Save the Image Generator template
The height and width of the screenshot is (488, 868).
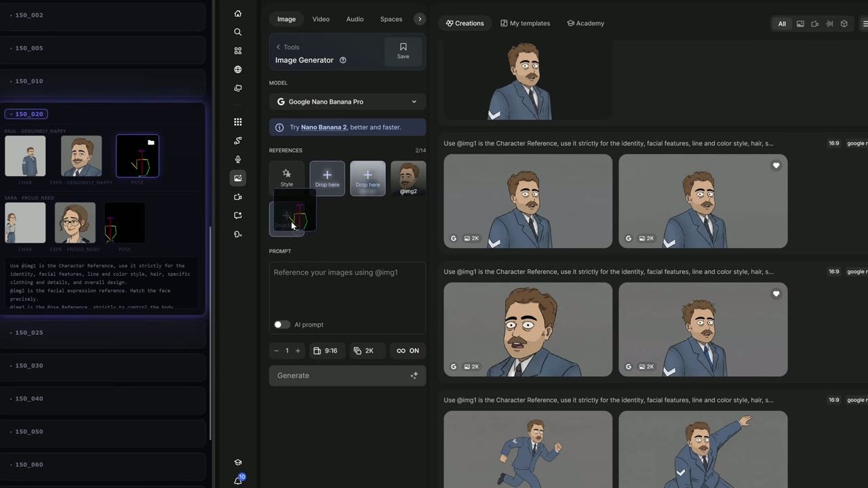pos(403,51)
